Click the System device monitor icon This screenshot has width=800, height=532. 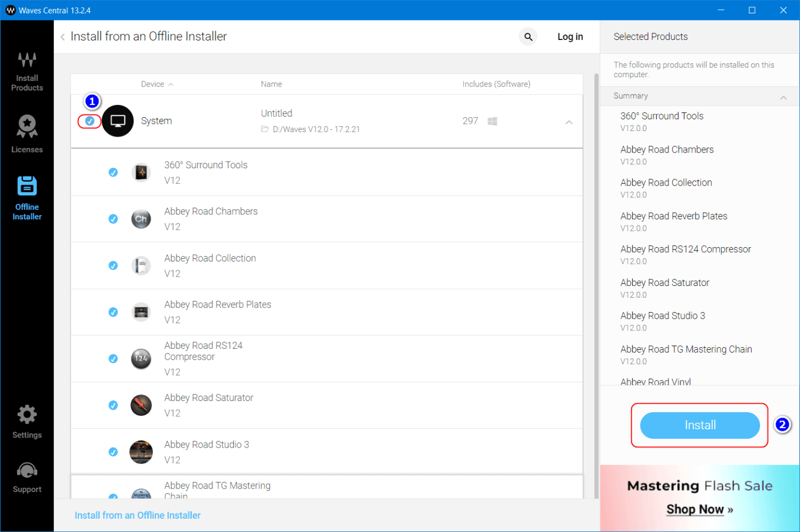coord(118,121)
